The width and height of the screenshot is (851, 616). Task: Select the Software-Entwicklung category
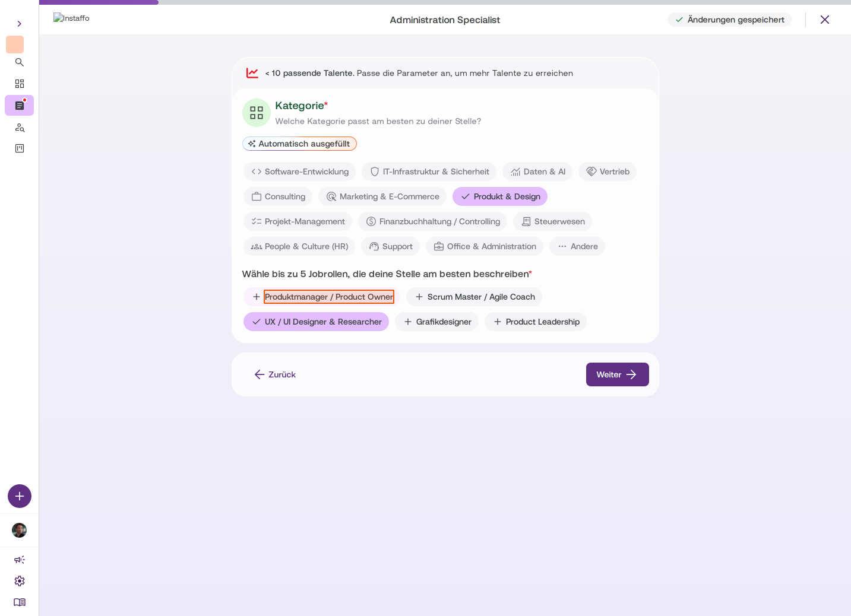[299, 172]
